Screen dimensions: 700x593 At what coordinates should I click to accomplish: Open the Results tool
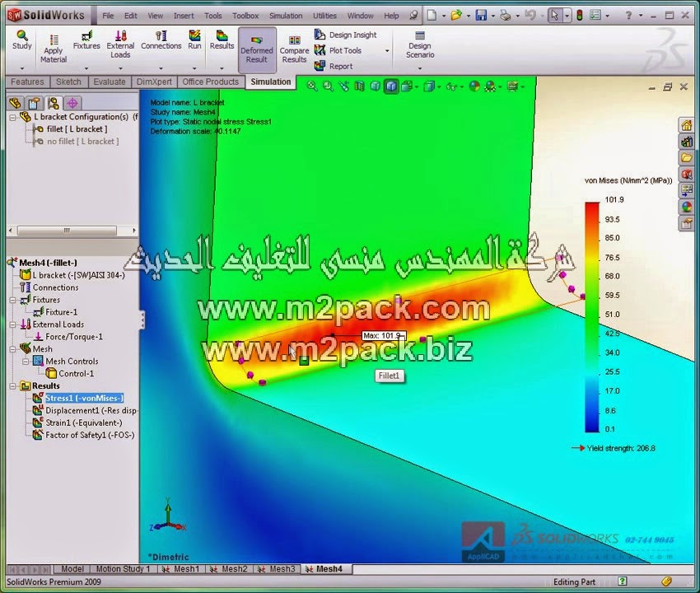[222, 40]
